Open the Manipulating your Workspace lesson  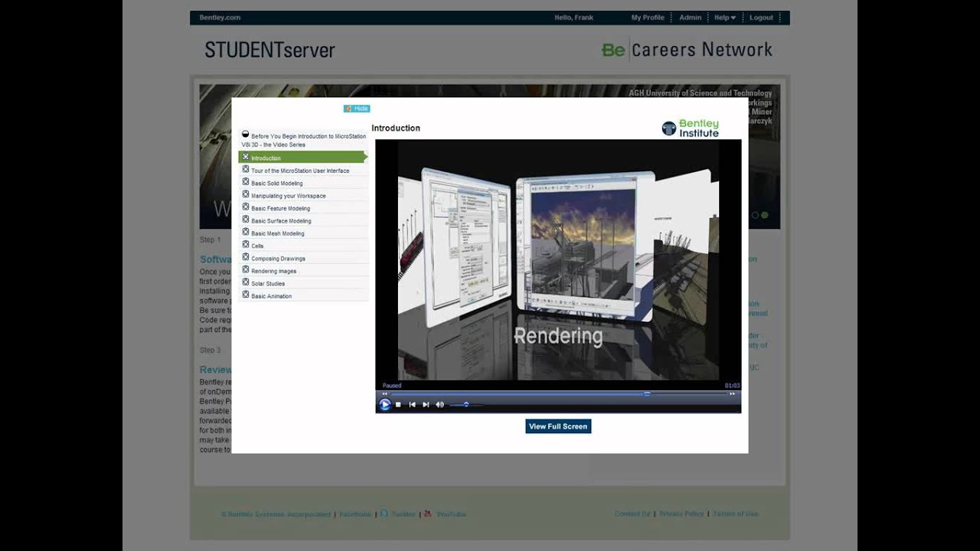pos(289,196)
